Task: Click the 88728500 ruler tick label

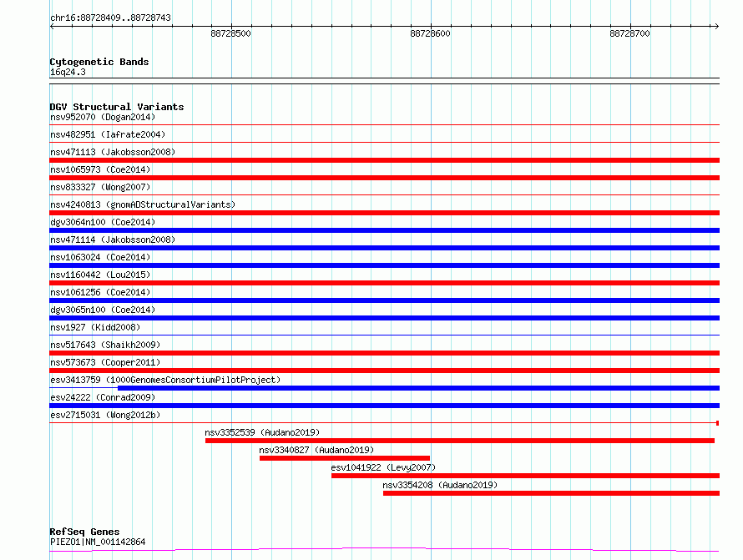Action: coord(230,33)
